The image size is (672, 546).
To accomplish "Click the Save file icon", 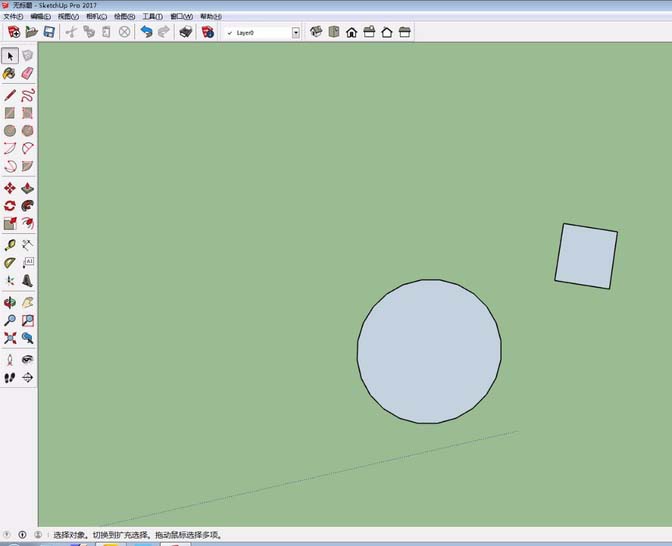I will 48,32.
